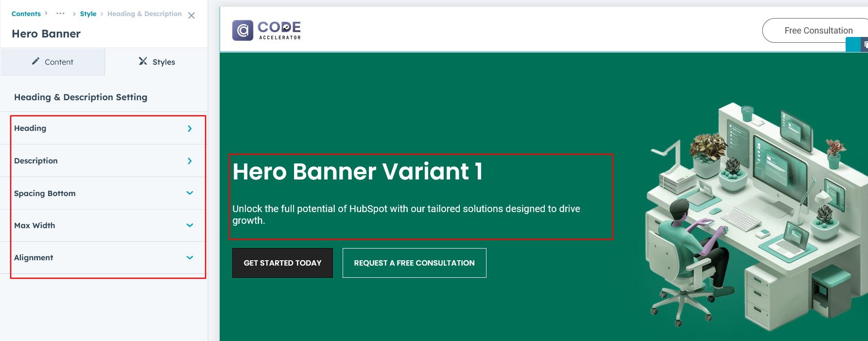Switch to the Styles tab

[156, 62]
